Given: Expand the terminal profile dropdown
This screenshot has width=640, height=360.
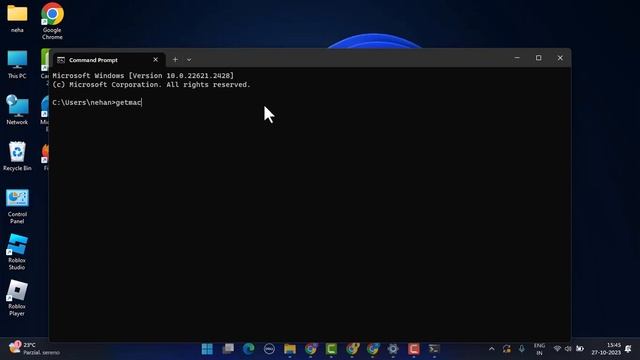Looking at the screenshot, I should pyautogui.click(x=189, y=60).
